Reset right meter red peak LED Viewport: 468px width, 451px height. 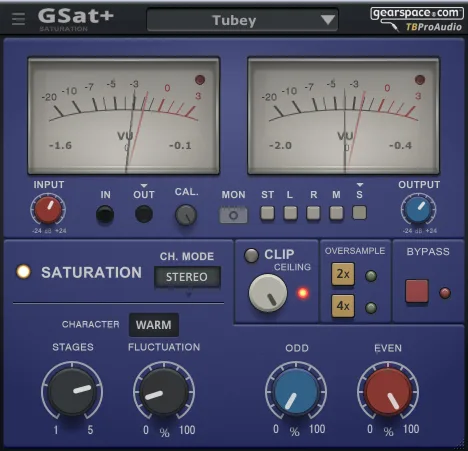click(420, 80)
